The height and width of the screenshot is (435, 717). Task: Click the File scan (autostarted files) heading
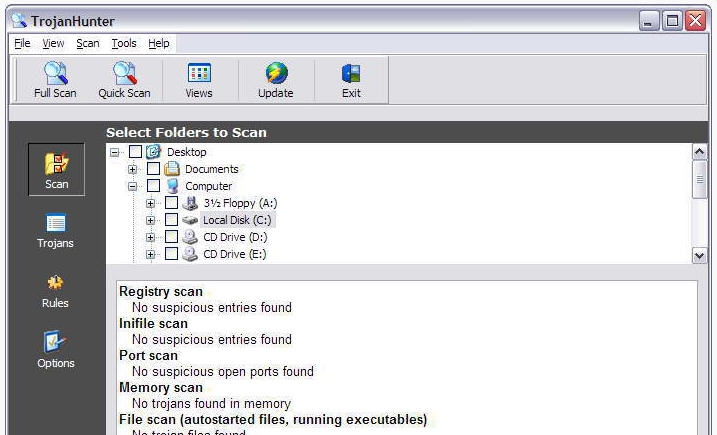pos(273,420)
